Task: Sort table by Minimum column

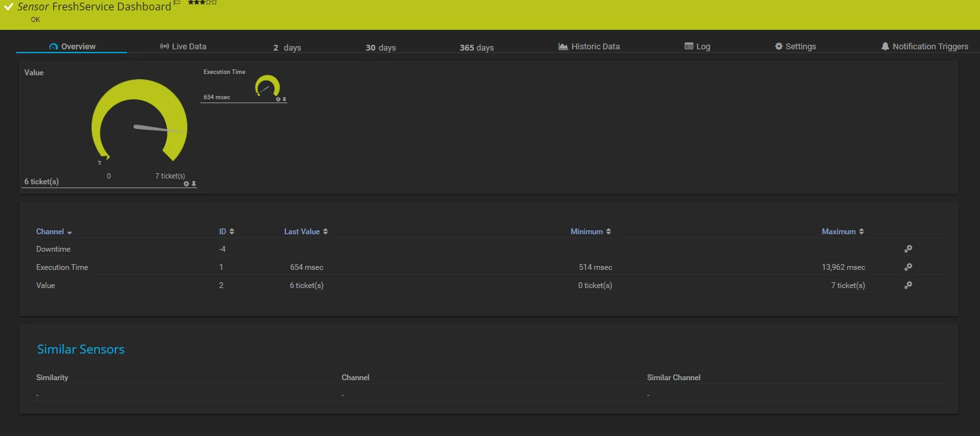Action: tap(590, 232)
